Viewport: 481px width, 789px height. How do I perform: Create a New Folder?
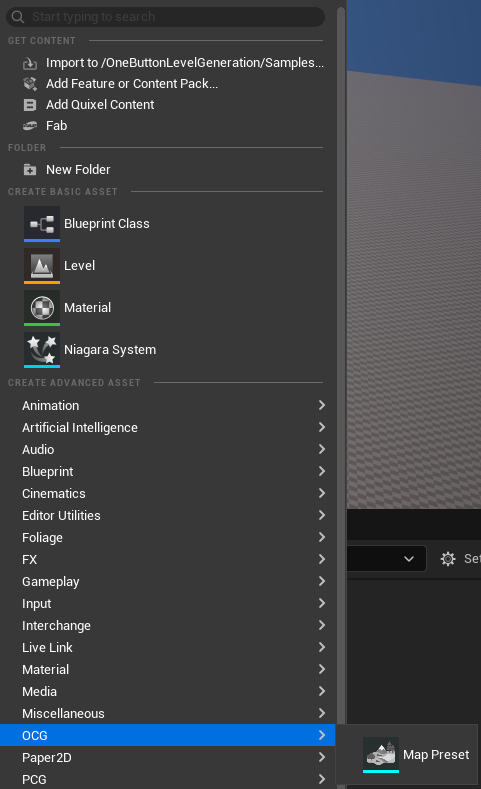tap(78, 170)
